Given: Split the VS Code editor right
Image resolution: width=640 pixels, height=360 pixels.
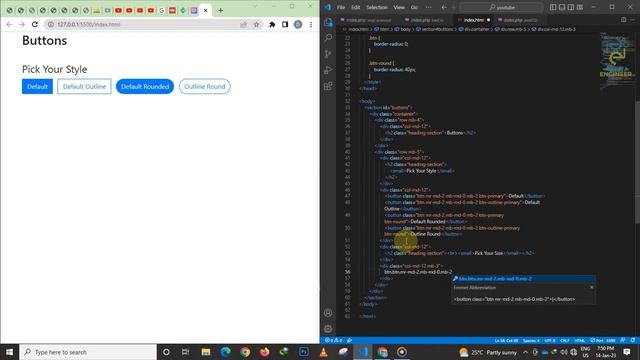Looking at the screenshot, I should (x=623, y=20).
